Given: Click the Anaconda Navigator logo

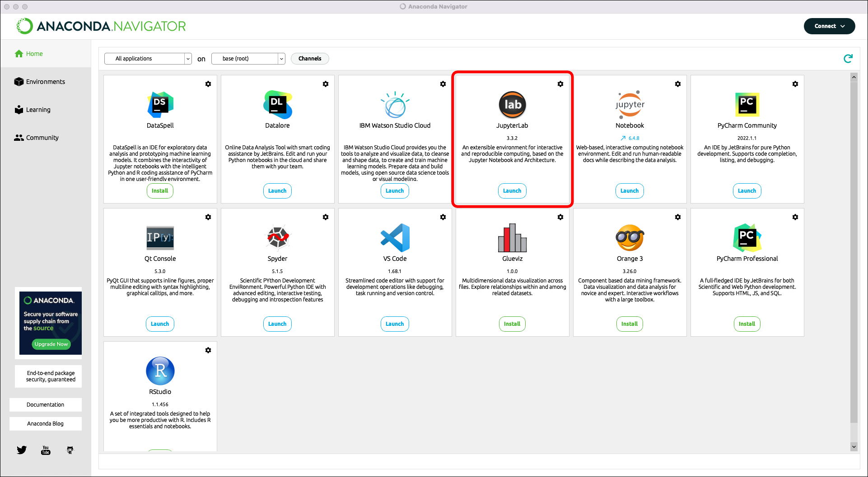Looking at the screenshot, I should tap(101, 26).
